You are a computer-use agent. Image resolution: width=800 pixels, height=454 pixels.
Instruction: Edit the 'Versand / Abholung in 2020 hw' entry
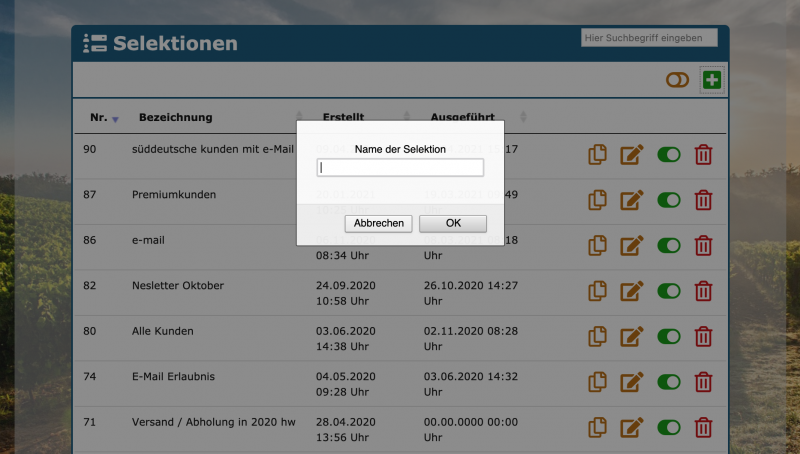point(631,427)
